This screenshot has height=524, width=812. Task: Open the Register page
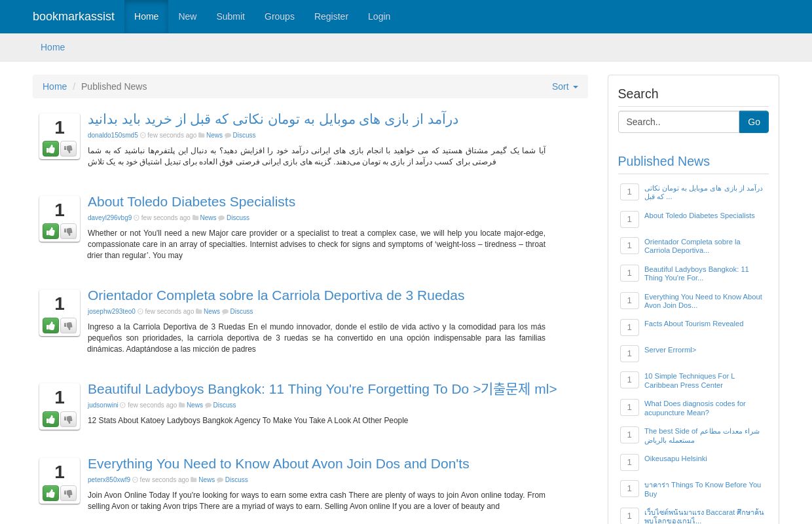click(x=331, y=16)
